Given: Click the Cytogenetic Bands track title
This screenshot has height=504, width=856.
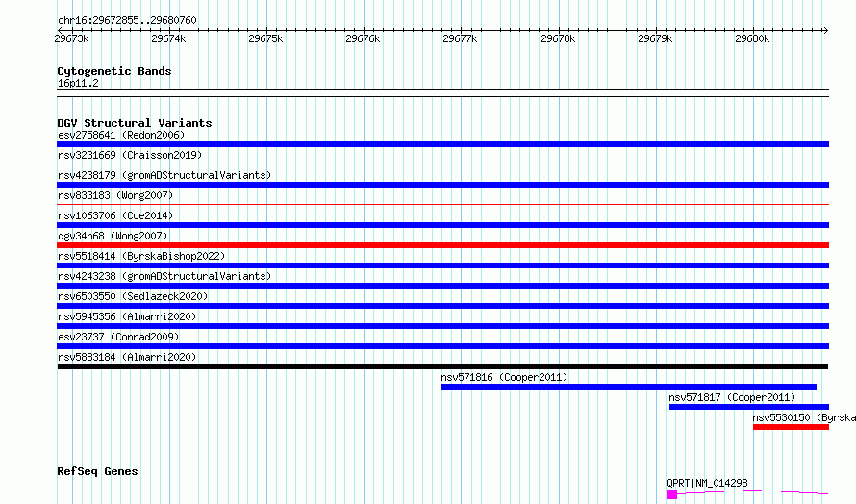Looking at the screenshot, I should pos(114,71).
